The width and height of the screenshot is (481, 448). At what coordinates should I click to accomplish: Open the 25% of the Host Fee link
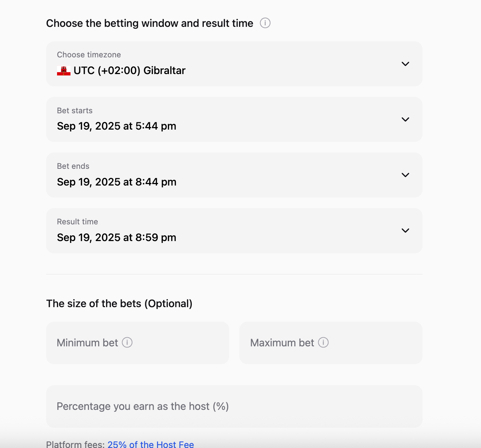click(x=151, y=444)
